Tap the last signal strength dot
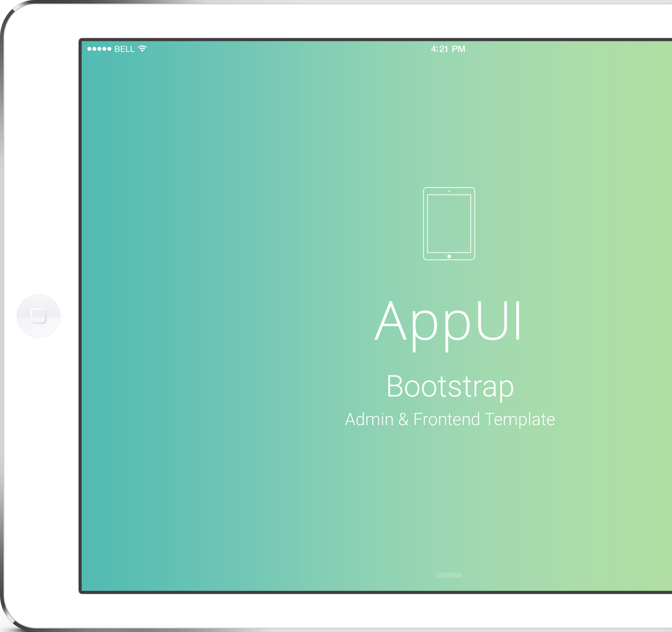This screenshot has width=672, height=632. (109, 49)
